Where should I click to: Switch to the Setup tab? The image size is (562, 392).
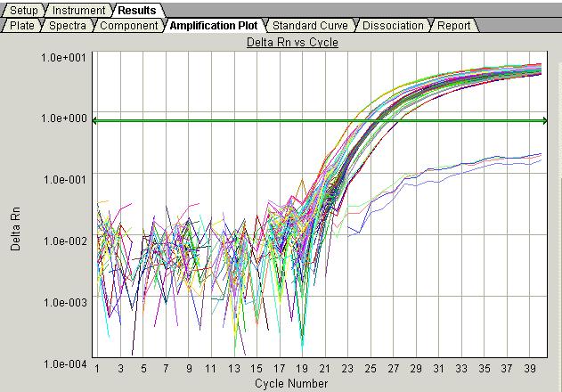[x=23, y=11]
